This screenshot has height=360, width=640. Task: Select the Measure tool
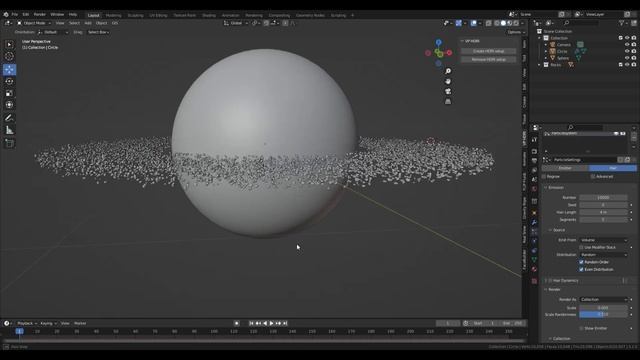[x=9, y=130]
